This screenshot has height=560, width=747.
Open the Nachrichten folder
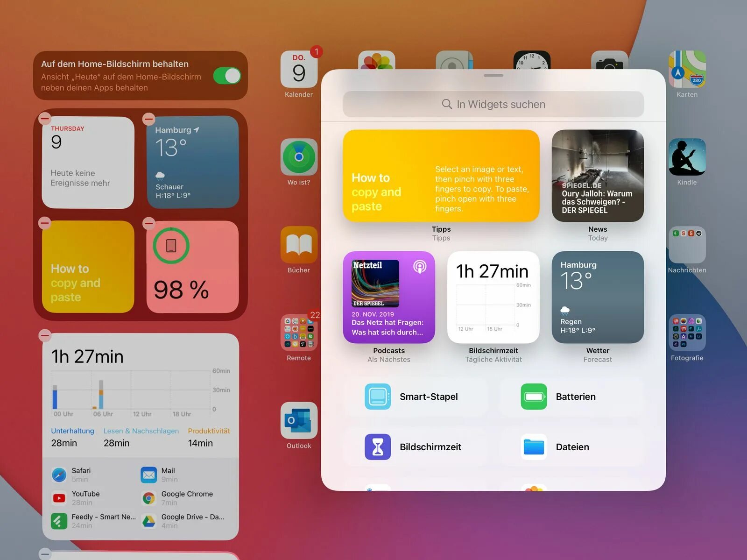click(687, 245)
